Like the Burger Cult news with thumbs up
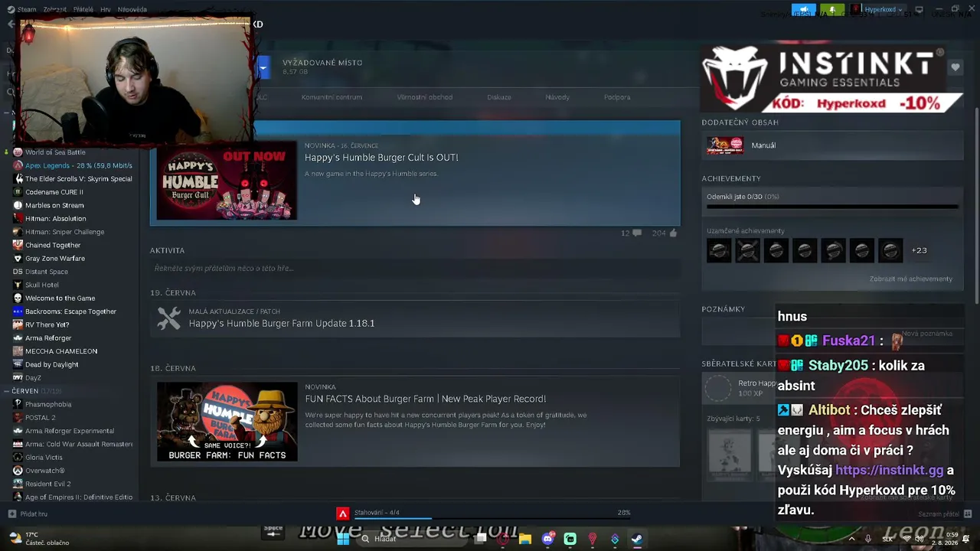 [673, 233]
